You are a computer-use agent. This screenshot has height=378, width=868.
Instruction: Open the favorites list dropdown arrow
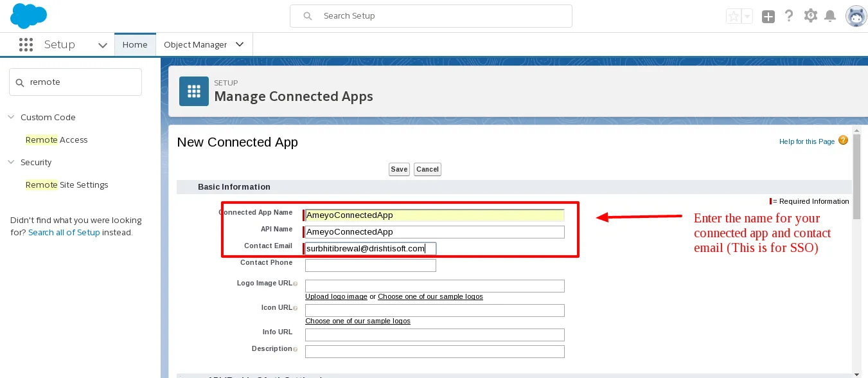tap(747, 17)
